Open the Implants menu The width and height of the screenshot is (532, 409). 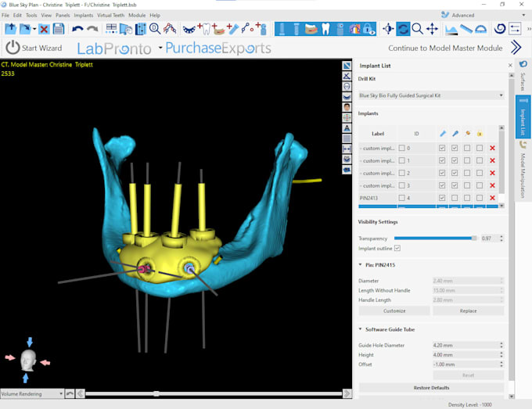(x=84, y=16)
